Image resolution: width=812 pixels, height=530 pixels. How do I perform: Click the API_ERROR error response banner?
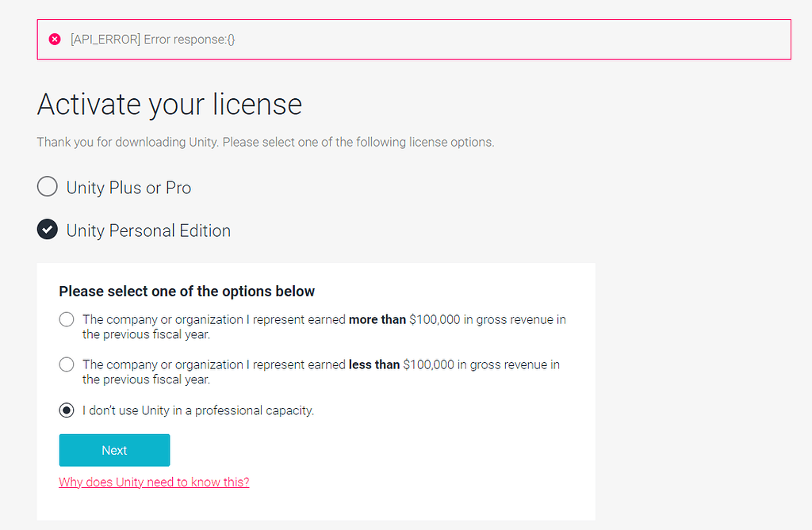(414, 39)
